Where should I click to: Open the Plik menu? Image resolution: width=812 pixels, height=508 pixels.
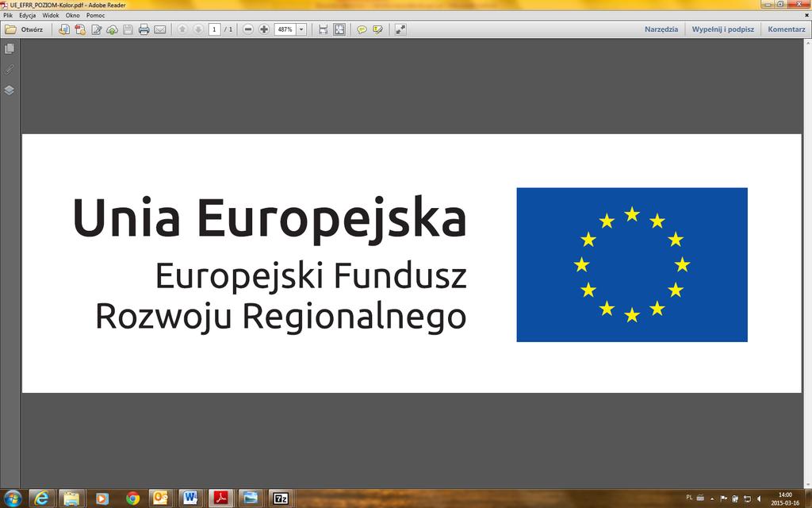(x=8, y=16)
